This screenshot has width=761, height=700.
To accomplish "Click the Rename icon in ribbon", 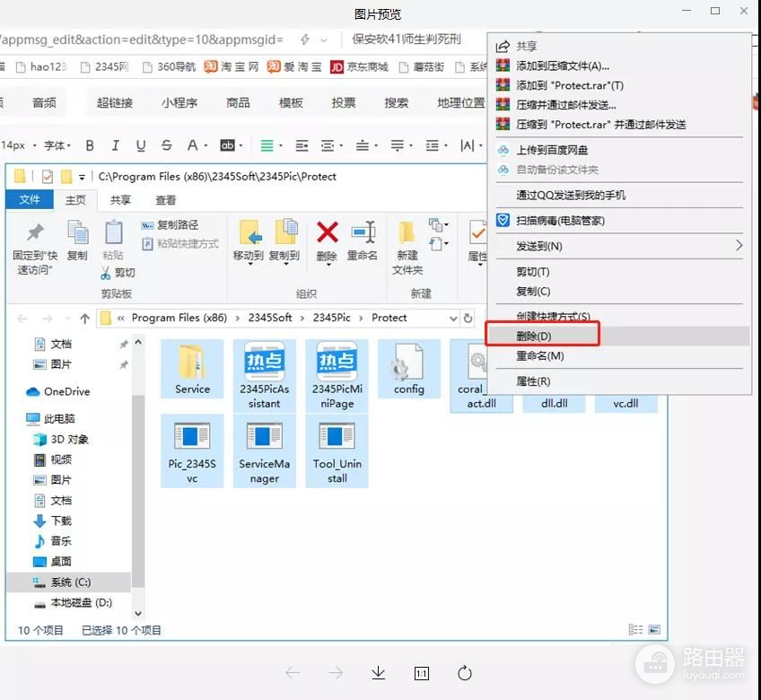I will [363, 233].
